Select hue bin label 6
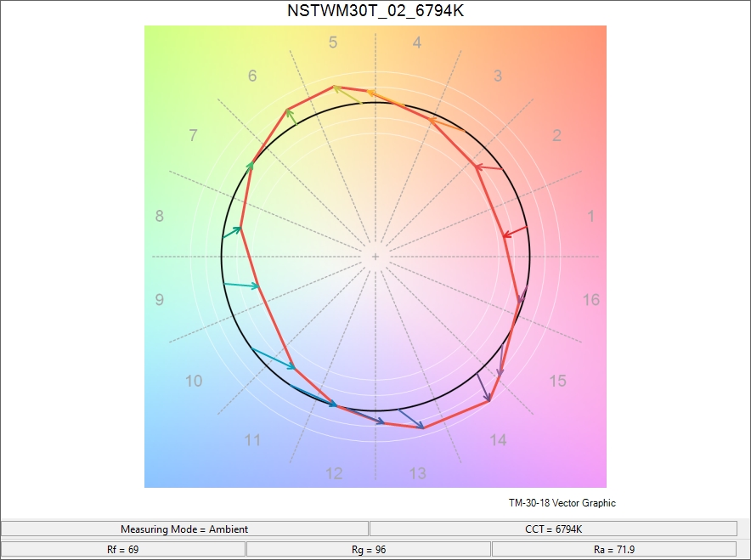Viewport: 751px width, 560px height. coord(252,76)
